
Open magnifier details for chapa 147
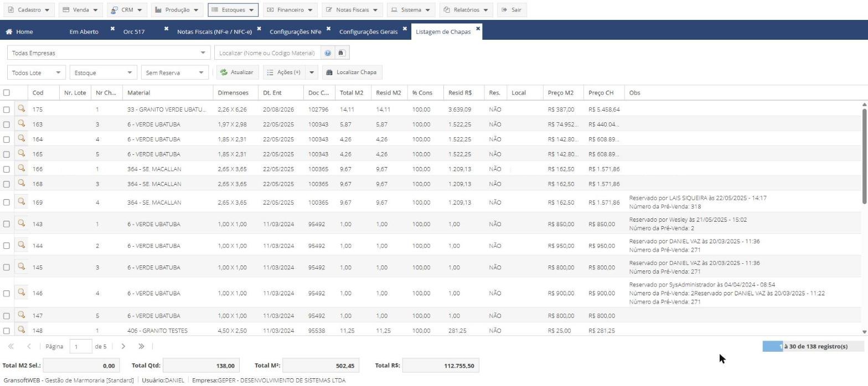(21, 315)
